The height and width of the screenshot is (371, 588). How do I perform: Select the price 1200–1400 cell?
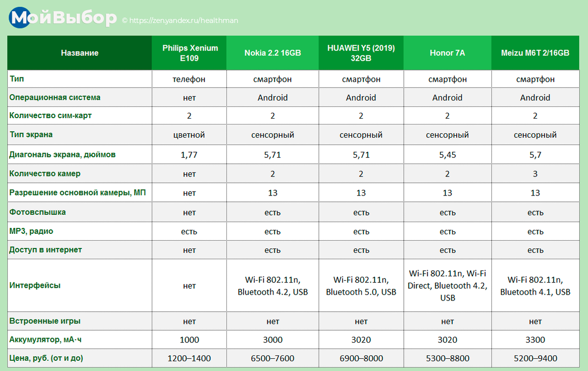[x=189, y=359]
